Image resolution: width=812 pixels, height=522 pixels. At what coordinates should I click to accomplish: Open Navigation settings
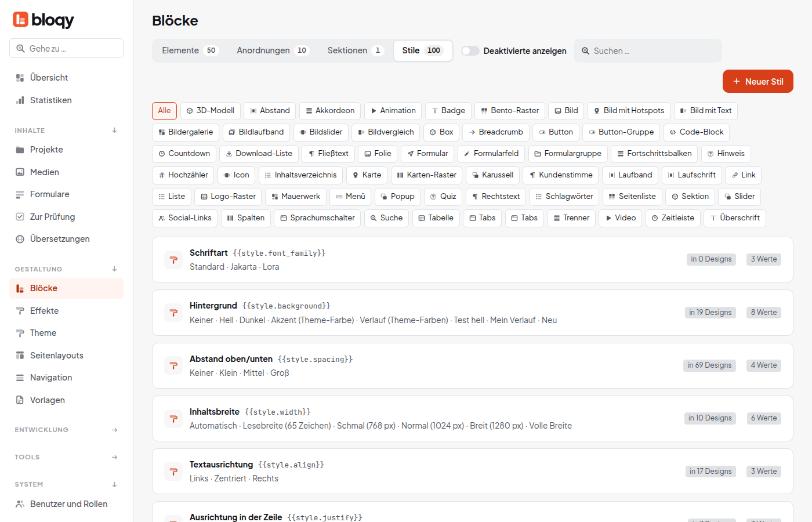(x=66, y=378)
